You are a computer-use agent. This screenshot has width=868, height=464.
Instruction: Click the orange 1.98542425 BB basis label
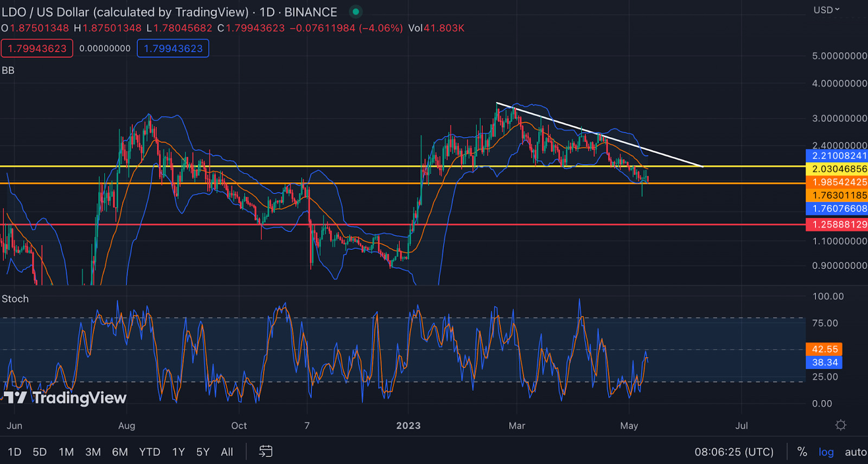point(837,182)
